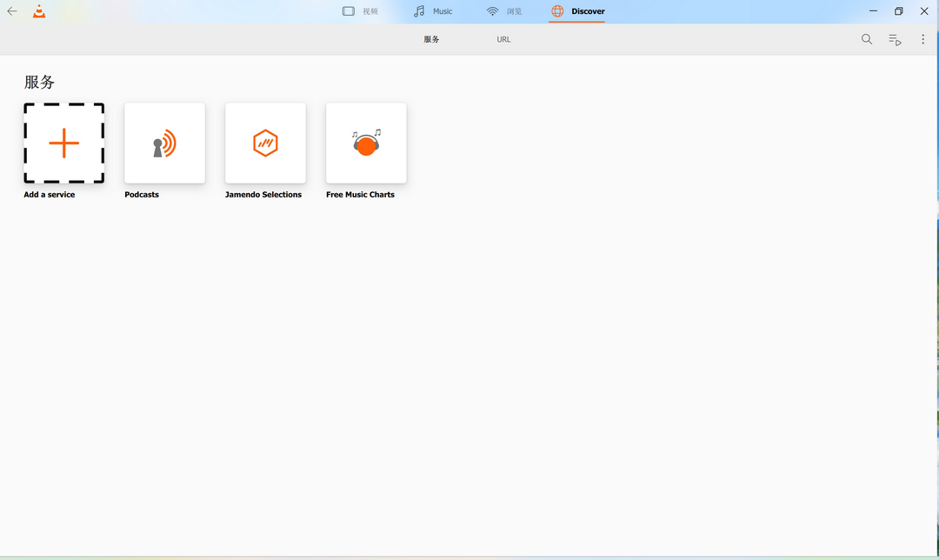This screenshot has height=560, width=939.
Task: Expand Podcasts to list available feeds
Action: click(x=164, y=143)
